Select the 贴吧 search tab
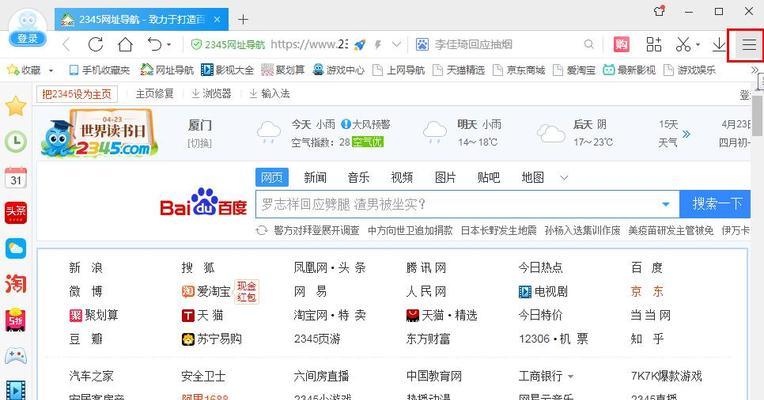The width and height of the screenshot is (764, 400). coord(489,177)
